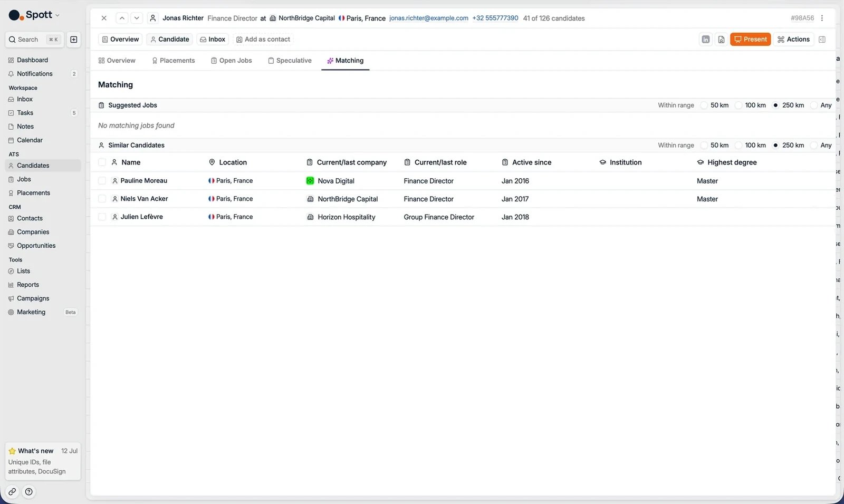844x504 pixels.
Task: Open Niels Van Acker candidate name
Action: [144, 199]
